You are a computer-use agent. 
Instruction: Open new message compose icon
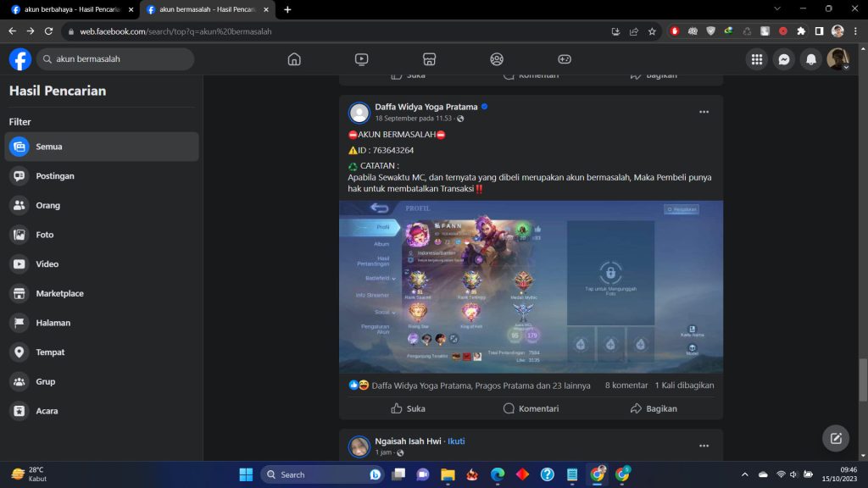(x=836, y=438)
